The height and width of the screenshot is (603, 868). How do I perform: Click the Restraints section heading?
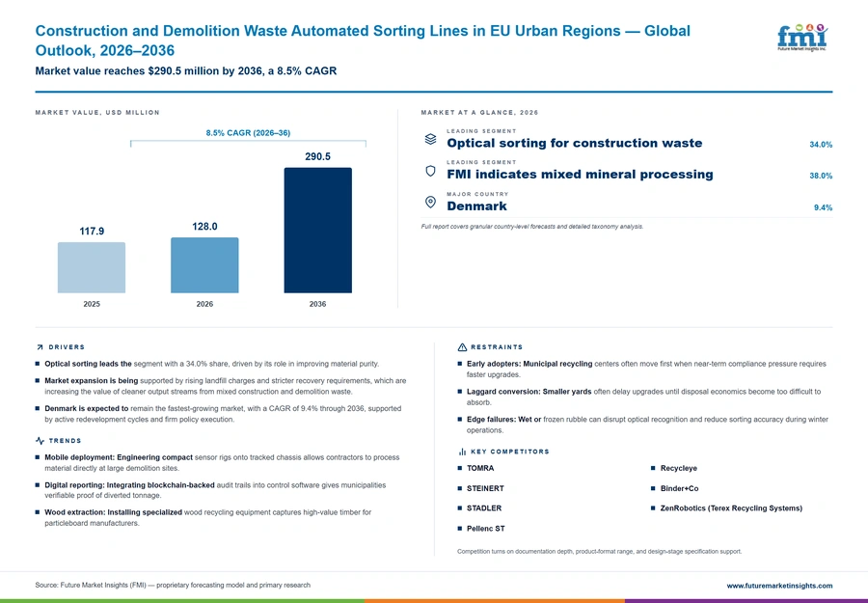point(497,347)
